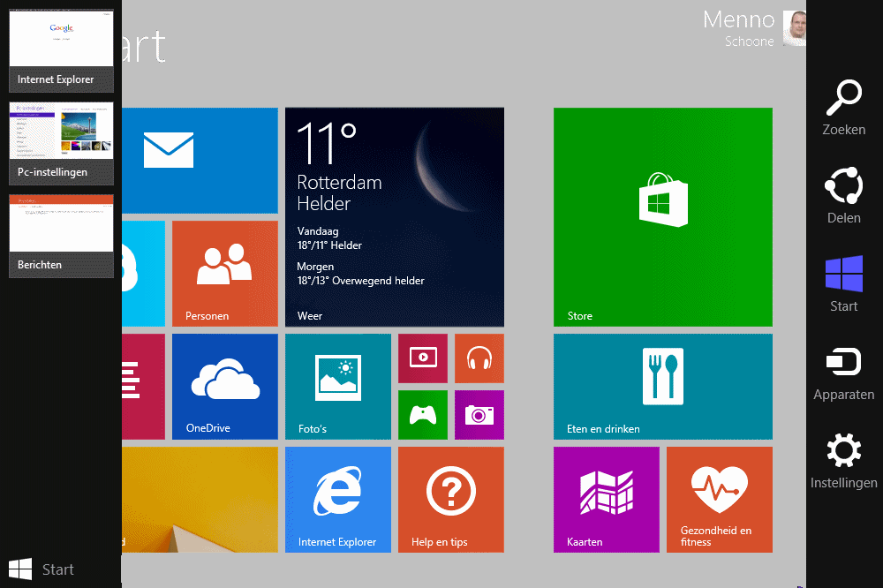
Task: Open the Apparaten devices charm
Action: click(843, 373)
